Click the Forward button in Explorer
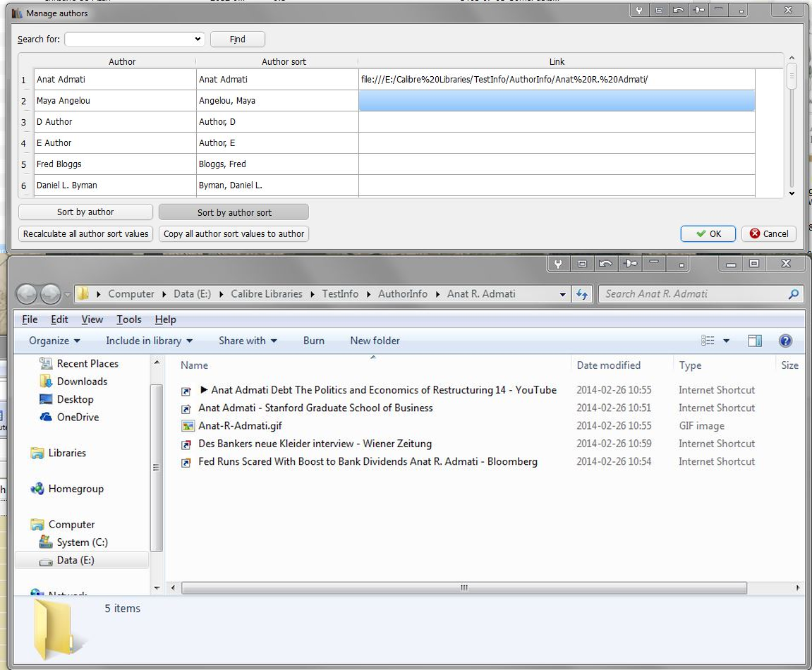The width and height of the screenshot is (812, 670). tap(50, 294)
